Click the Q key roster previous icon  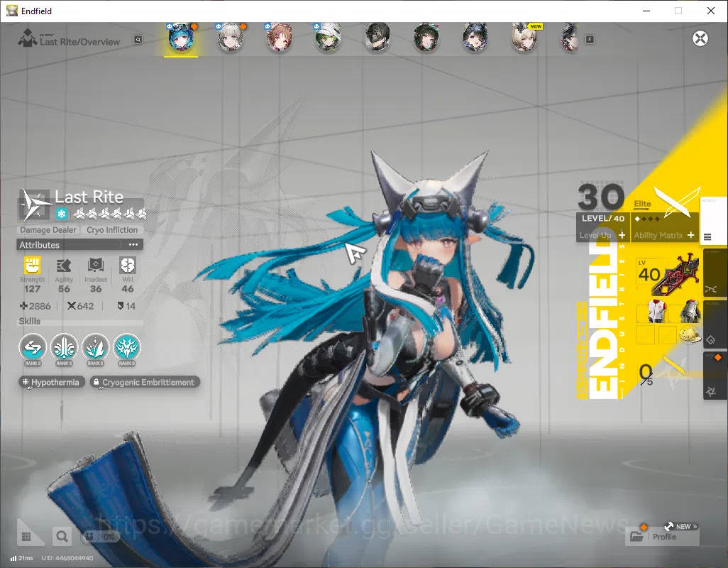(x=138, y=40)
